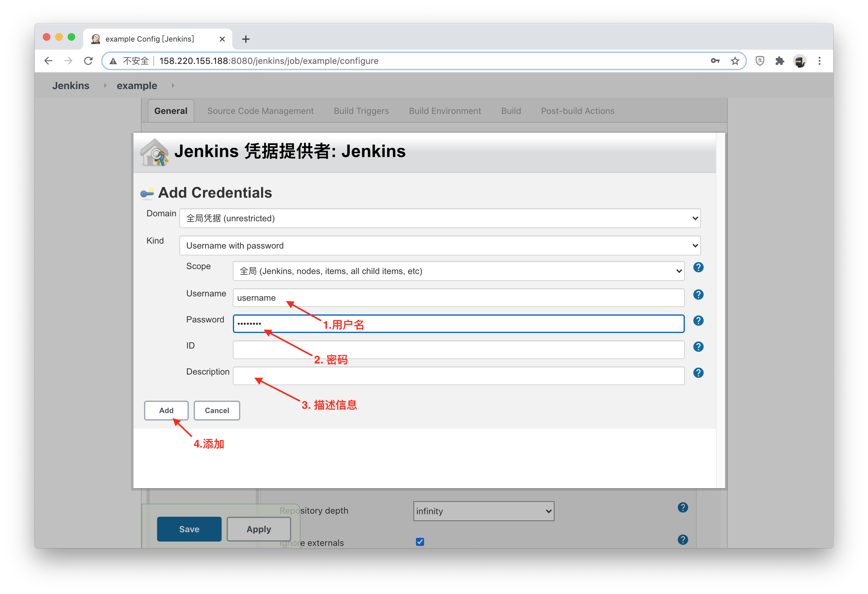The image size is (868, 594).
Task: Focus the Description input field
Action: [458, 376]
